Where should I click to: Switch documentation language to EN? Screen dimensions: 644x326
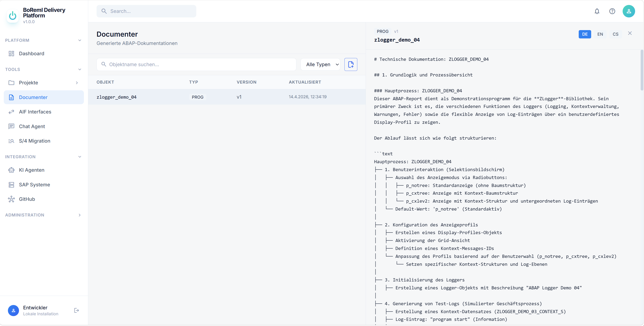[x=600, y=34]
